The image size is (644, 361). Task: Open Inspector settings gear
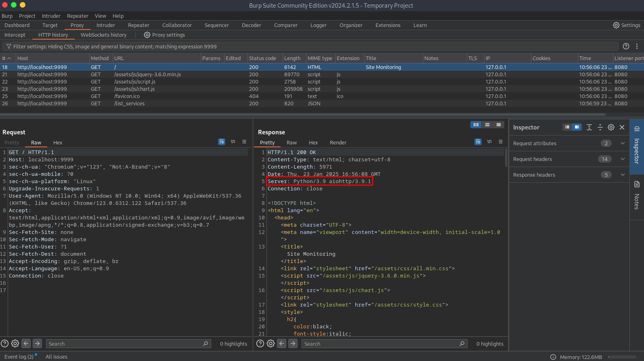point(611,127)
